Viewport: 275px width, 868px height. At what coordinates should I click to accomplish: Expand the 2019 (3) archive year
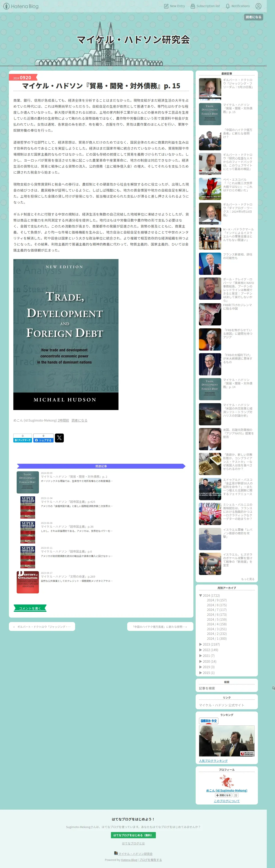[x=201, y=667]
